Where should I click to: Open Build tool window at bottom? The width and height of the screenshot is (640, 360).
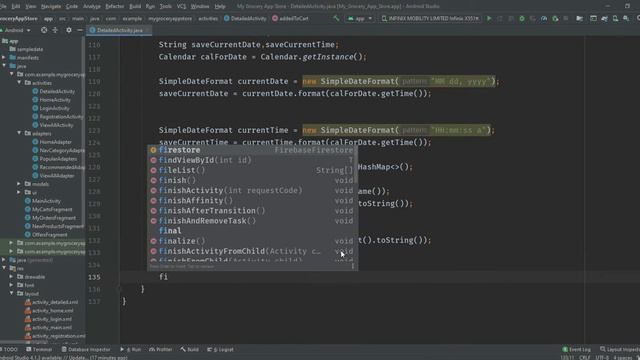coord(190,349)
